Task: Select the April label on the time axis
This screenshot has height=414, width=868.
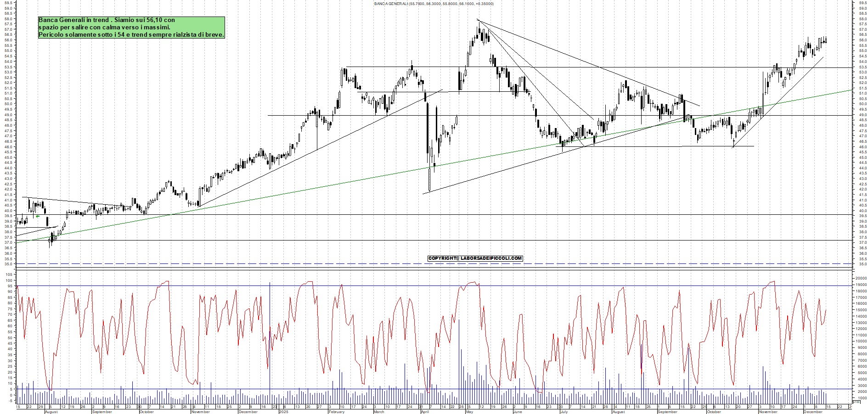Action: [425, 412]
